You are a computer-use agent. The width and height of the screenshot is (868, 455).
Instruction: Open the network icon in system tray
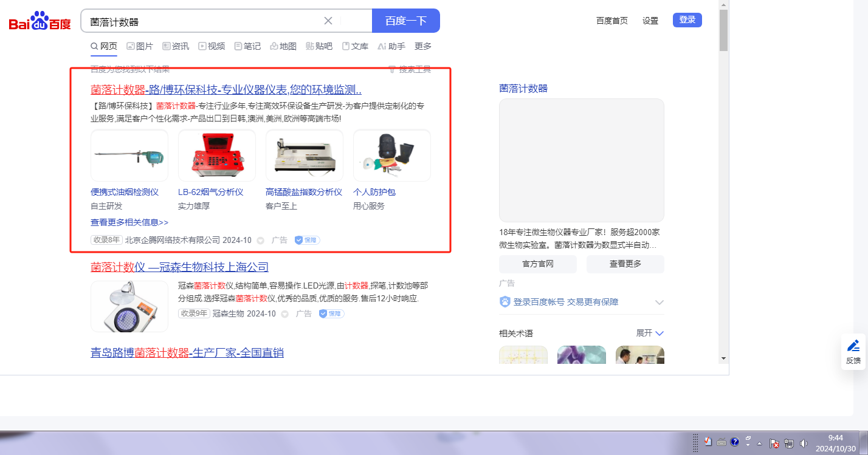[x=790, y=443]
